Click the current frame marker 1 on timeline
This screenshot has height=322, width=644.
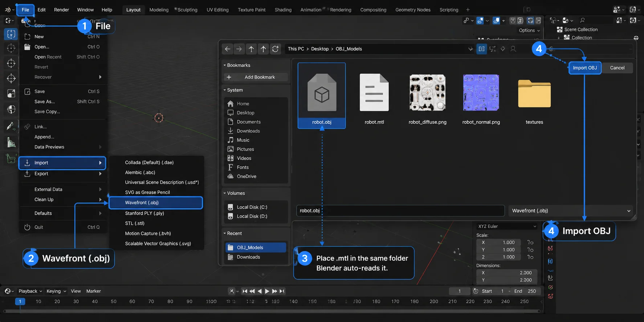20,301
